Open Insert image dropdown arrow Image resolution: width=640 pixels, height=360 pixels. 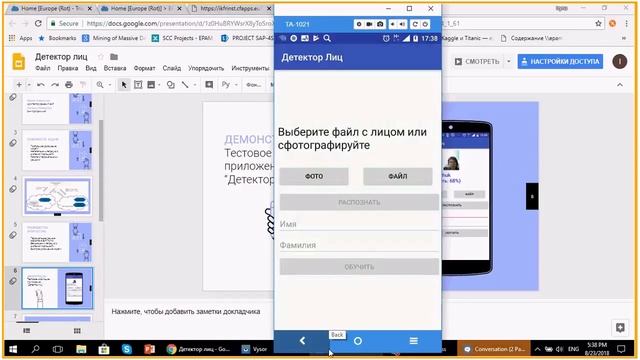(159, 84)
